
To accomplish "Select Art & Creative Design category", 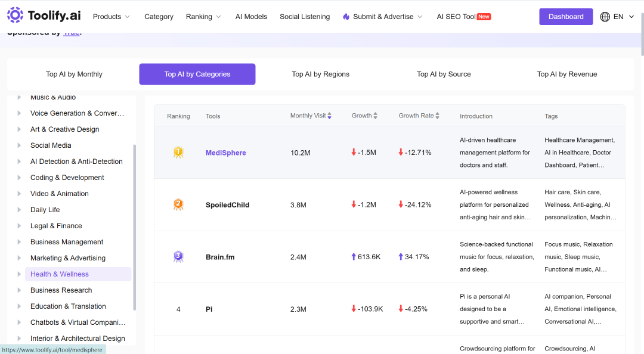I will click(x=65, y=129).
